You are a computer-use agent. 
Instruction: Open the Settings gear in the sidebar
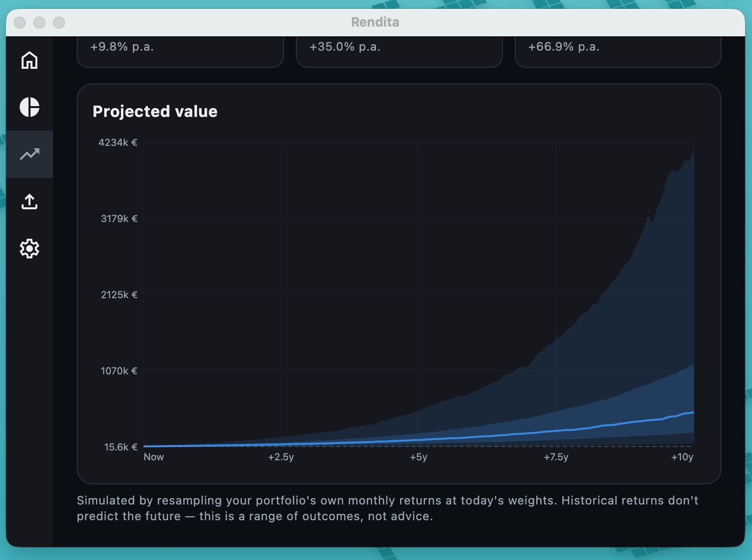tap(29, 249)
